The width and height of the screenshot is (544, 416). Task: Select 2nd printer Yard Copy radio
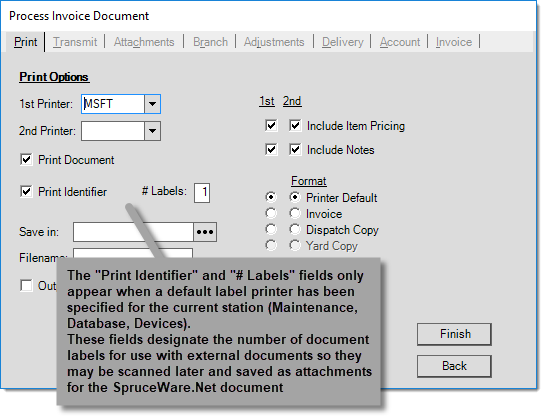click(x=295, y=245)
